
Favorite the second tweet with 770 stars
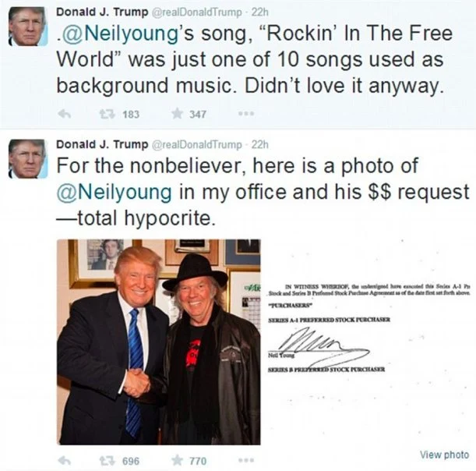(x=178, y=461)
